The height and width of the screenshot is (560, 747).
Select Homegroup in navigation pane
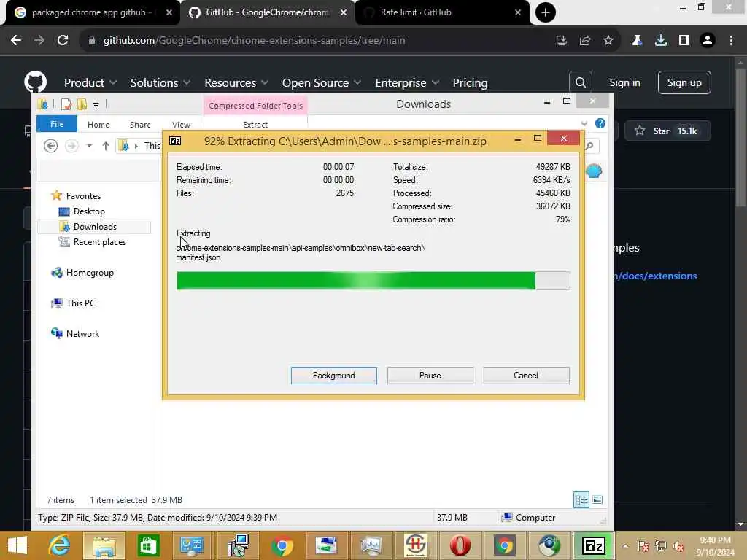tap(89, 273)
